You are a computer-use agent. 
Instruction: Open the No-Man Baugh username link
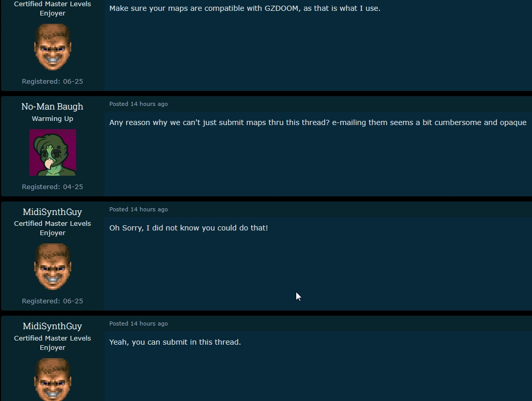click(x=52, y=106)
